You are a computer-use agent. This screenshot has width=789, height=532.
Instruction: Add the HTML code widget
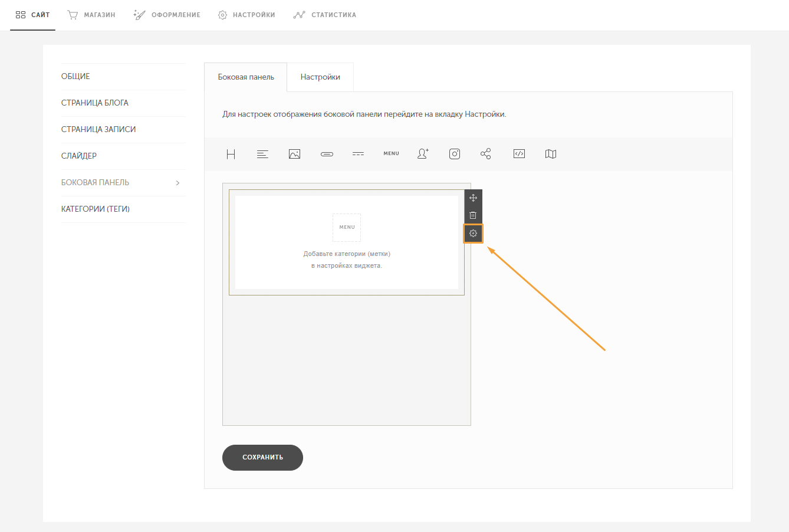point(519,154)
